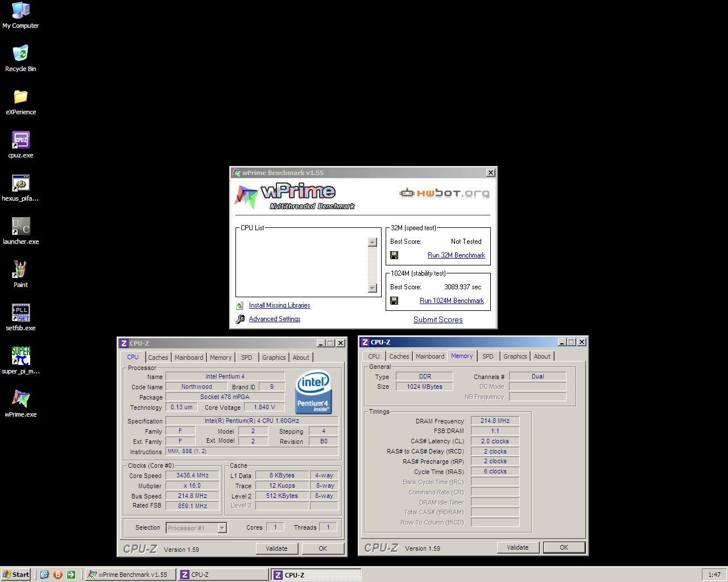
Task: Click the orange quick launch icon in taskbar
Action: pyautogui.click(x=57, y=575)
